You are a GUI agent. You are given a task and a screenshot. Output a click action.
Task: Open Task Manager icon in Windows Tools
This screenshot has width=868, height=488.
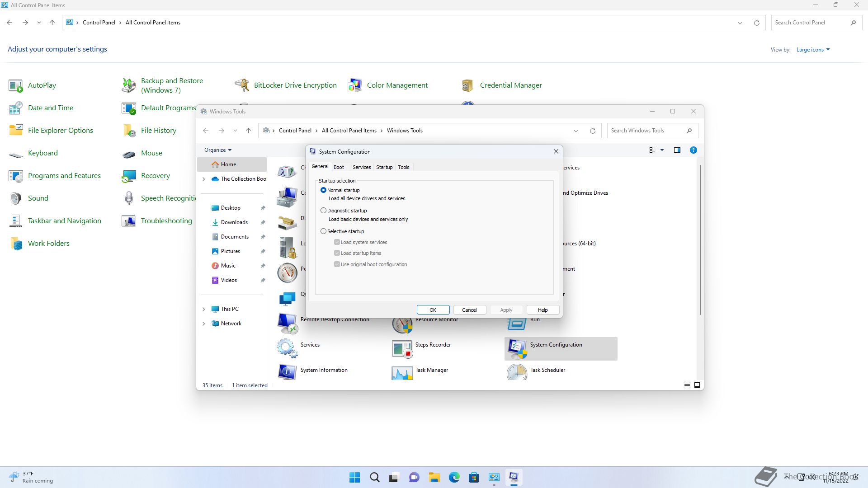click(x=402, y=372)
